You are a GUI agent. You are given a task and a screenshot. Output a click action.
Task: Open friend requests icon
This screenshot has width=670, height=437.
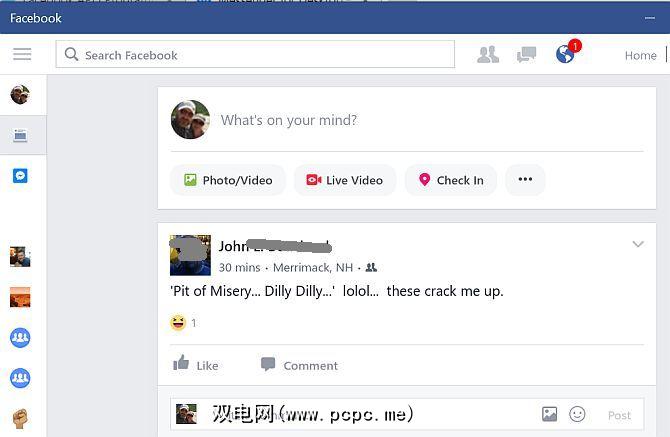[x=488, y=55]
